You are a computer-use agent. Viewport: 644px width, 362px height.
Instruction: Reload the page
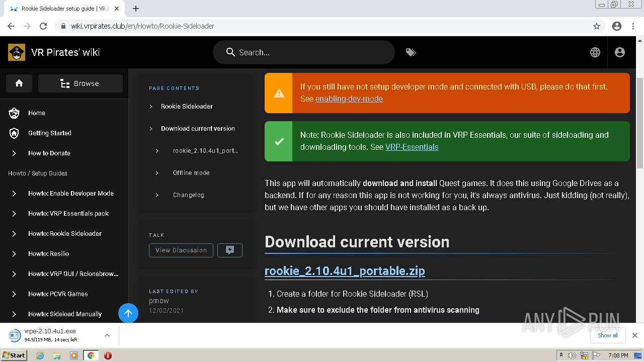click(43, 26)
